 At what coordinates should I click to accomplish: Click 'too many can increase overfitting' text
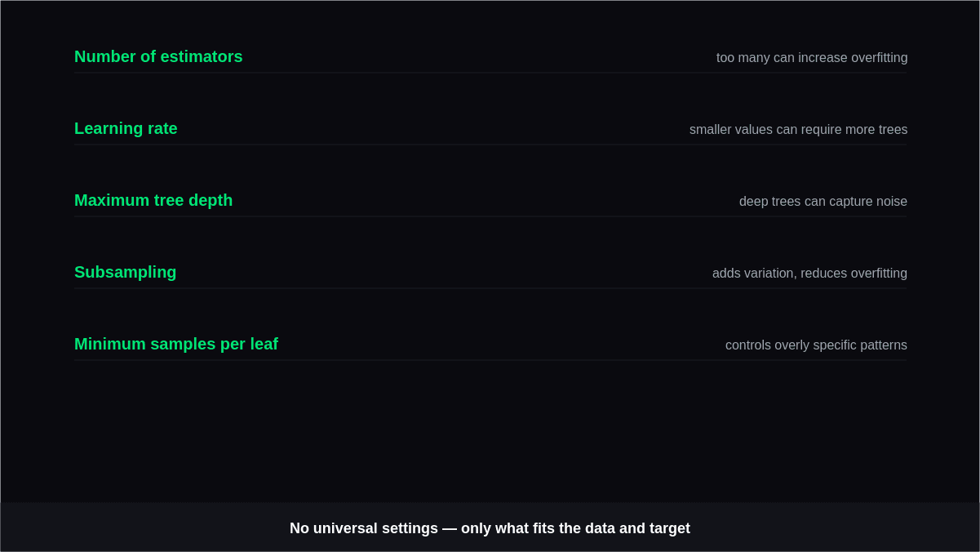812,58
